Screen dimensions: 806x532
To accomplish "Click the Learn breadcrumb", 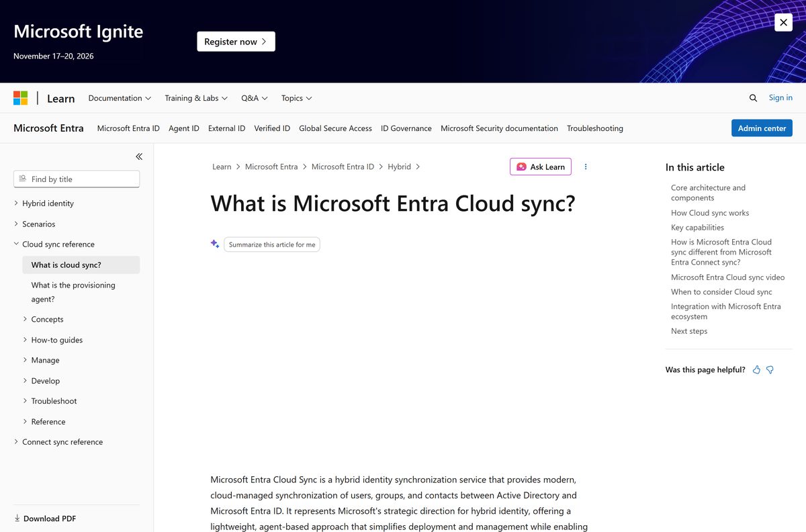I will [x=222, y=167].
